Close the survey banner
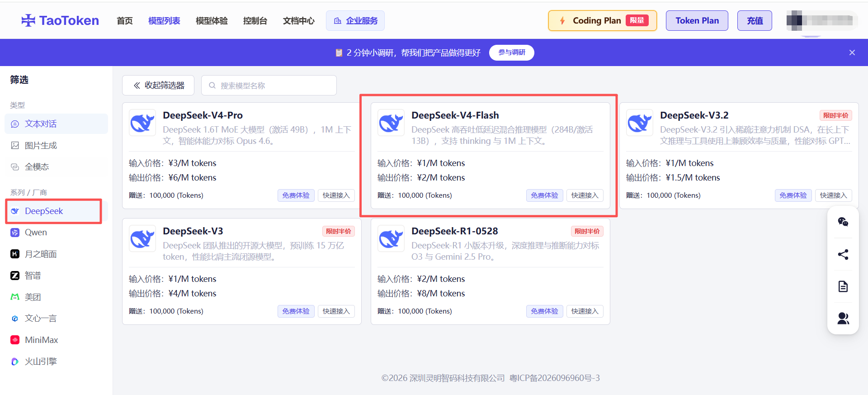Viewport: 868px width, 395px height. [852, 52]
